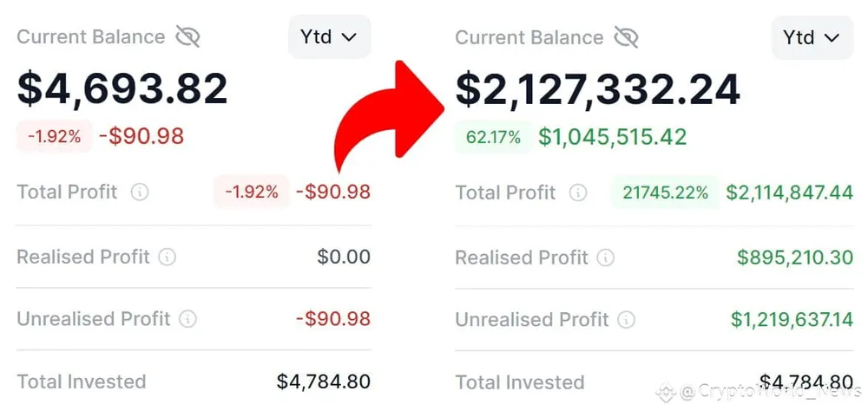
Task: Select the $895,210.30 realised profit value
Action: (794, 258)
